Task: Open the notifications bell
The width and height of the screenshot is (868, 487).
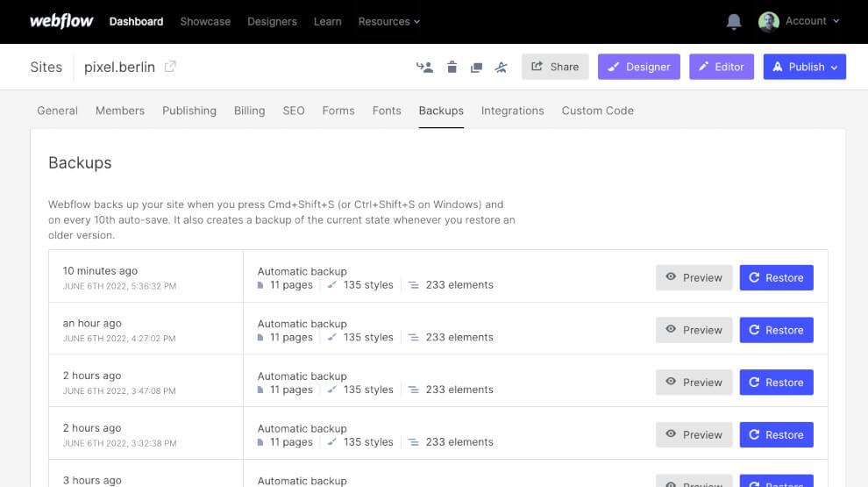Action: (734, 22)
